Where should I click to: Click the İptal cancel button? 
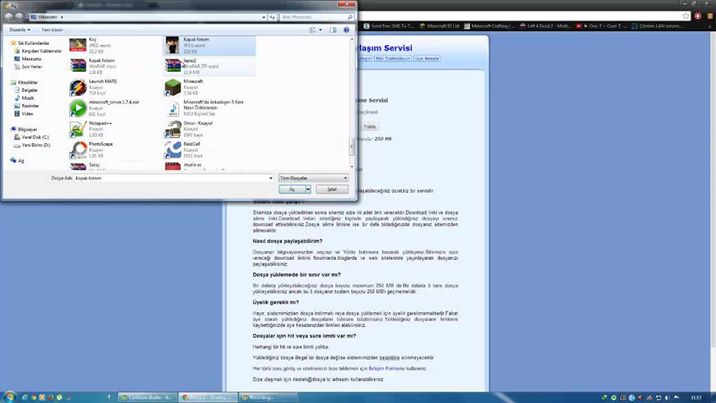tap(332, 189)
